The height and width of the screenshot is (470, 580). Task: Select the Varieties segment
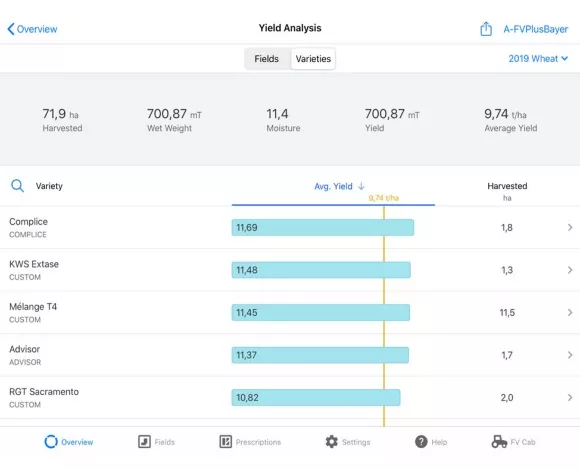[313, 59]
